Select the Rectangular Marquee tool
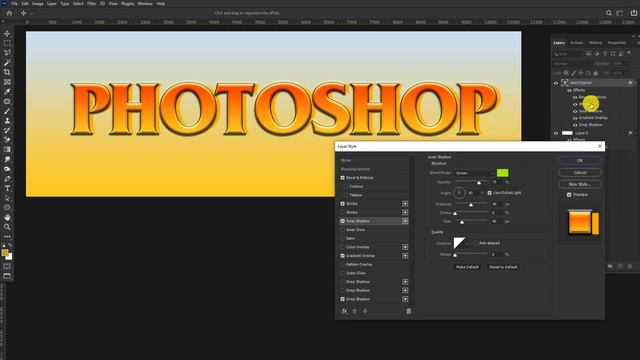 pyautogui.click(x=7, y=43)
